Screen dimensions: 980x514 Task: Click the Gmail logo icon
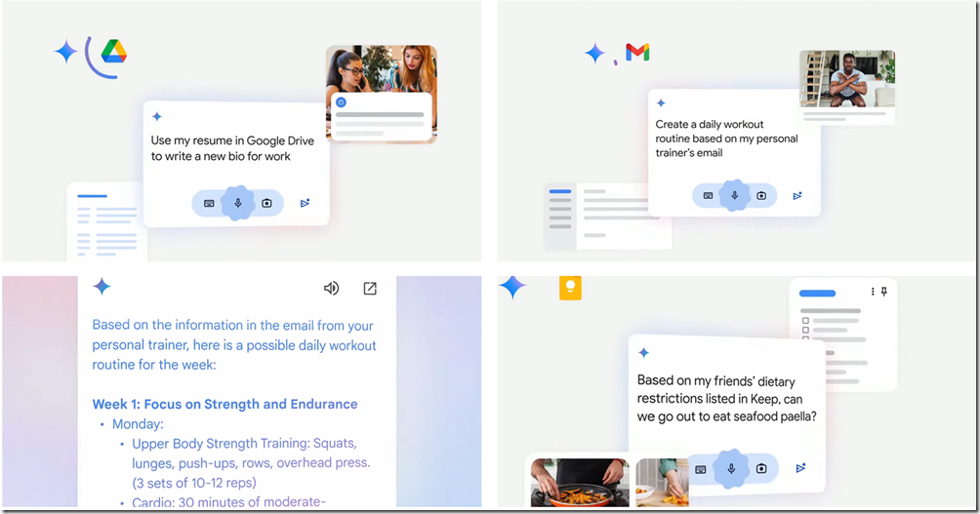[x=637, y=52]
